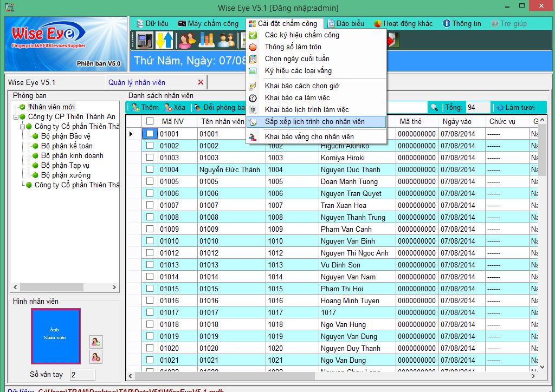This screenshot has width=555, height=392.
Task: Tick checkbox for employee 01016
Action: (x=150, y=300)
